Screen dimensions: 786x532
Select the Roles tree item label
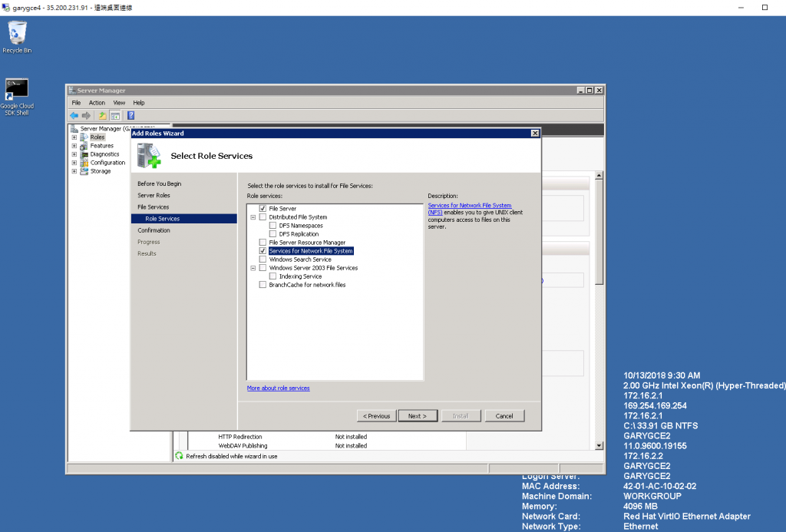pos(97,137)
